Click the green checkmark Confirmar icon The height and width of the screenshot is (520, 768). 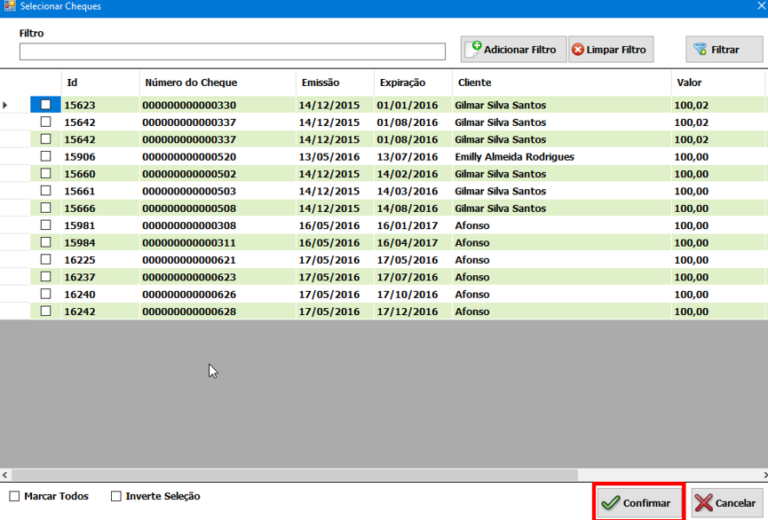[610, 503]
